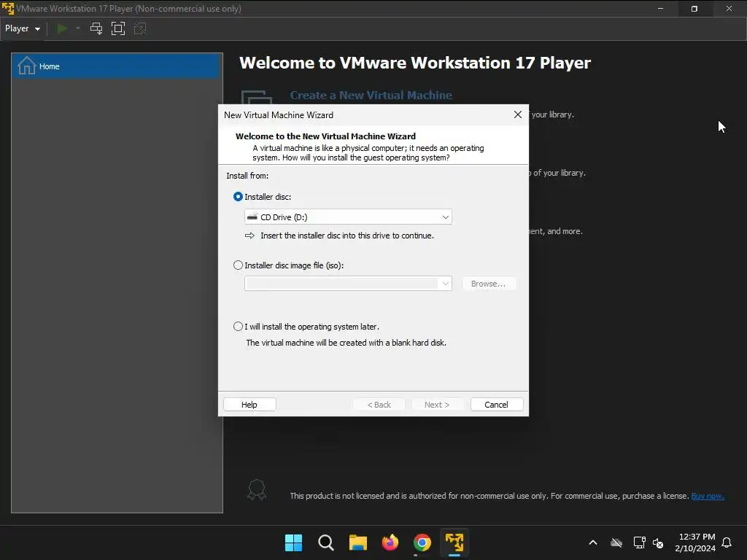747x560 pixels.
Task: Click the license ribbon badge icon
Action: [x=256, y=489]
